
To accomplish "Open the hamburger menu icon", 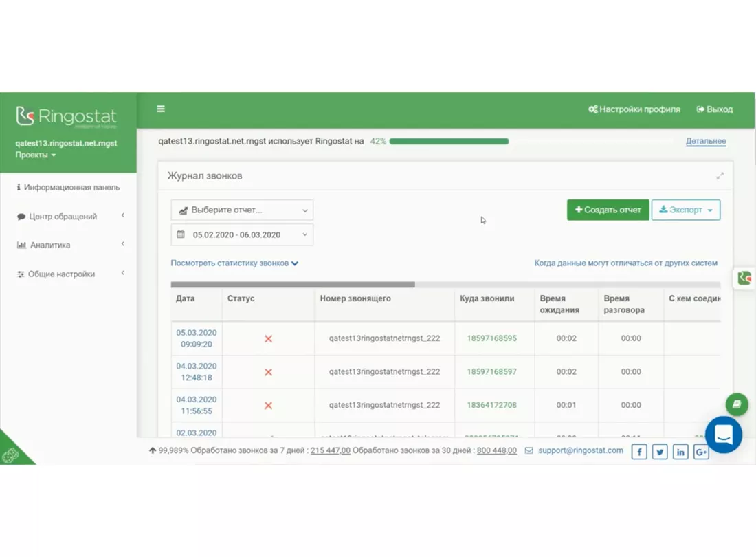I will pyautogui.click(x=161, y=109).
